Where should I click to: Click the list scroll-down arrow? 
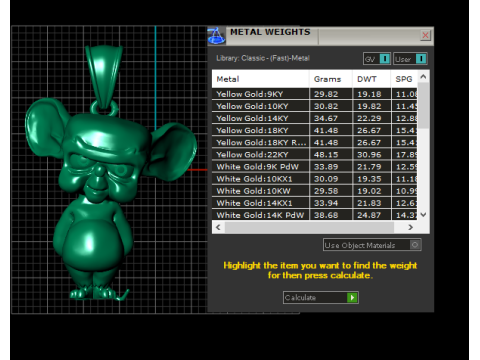pos(423,215)
